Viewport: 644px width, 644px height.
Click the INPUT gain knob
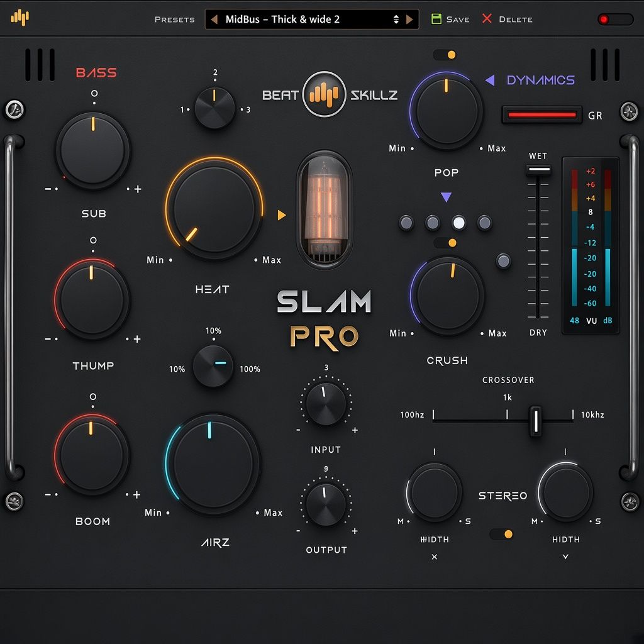click(326, 404)
